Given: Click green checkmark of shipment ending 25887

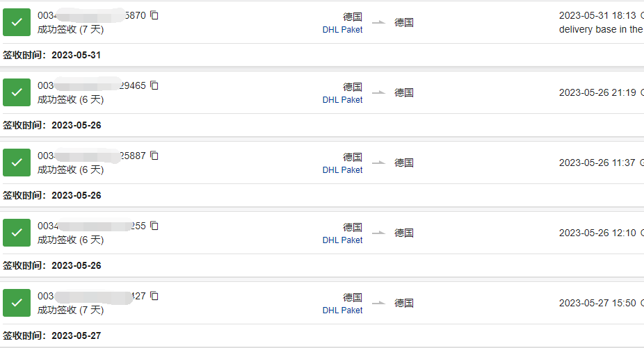Looking at the screenshot, I should coord(17,163).
